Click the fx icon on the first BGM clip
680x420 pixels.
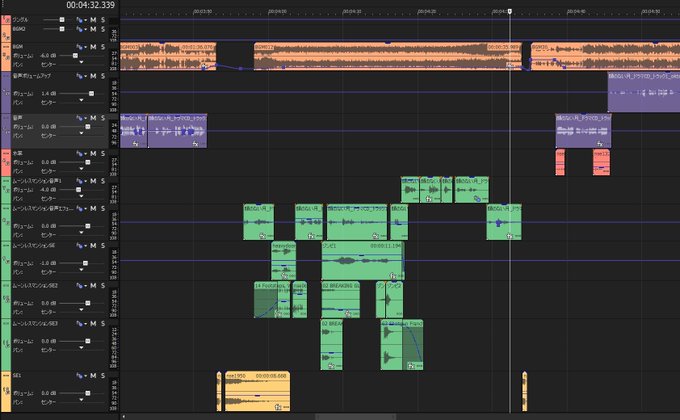point(203,66)
